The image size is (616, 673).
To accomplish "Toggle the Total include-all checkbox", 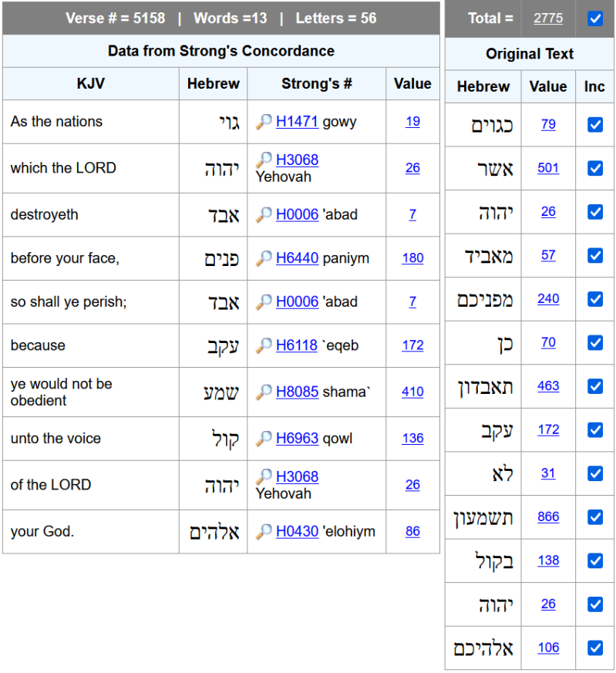I will point(595,19).
